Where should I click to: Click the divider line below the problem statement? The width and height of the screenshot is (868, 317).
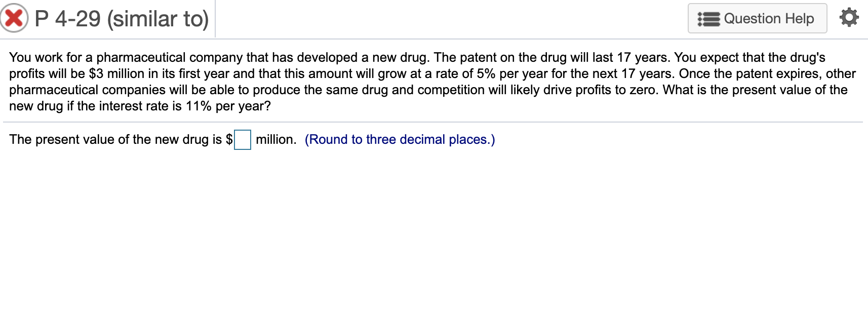point(433,121)
